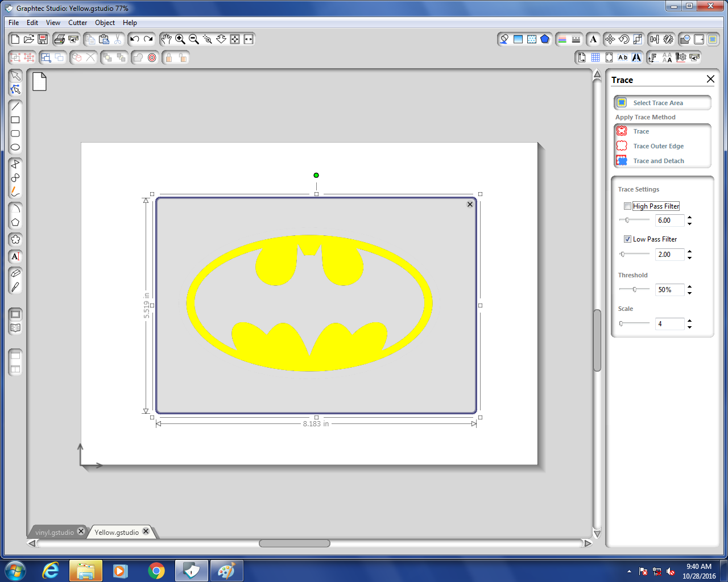Screen dimensions: 728x582
Task: Select the Pan hand tool
Action: tap(166, 39)
